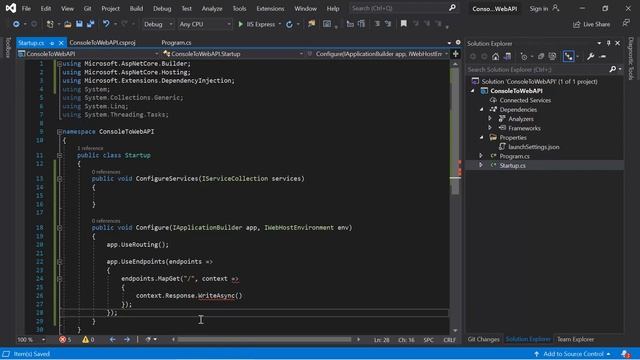The height and width of the screenshot is (360, 640).
Task: Collapse the ConsoleToWebAPI project node
Action: 473,91
